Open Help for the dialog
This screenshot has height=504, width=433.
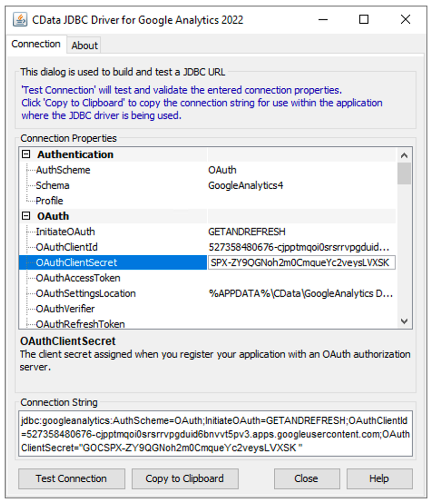(379, 479)
